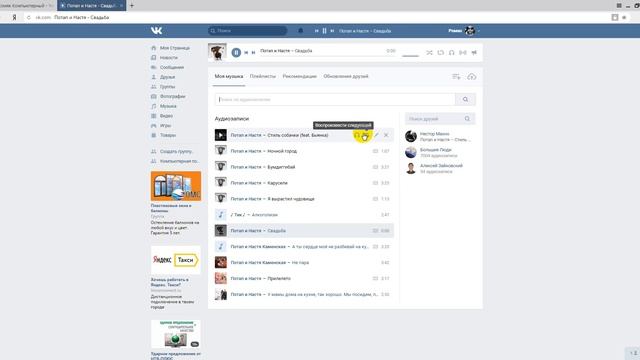Share current track with megaphone icon
This screenshot has height=360, width=640.
[474, 53]
